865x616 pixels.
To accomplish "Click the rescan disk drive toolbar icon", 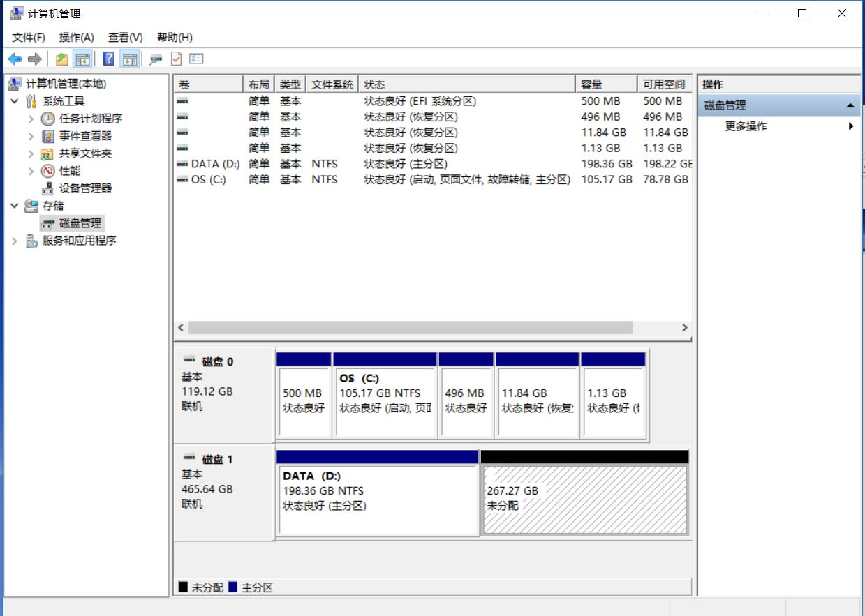I will pos(156,59).
